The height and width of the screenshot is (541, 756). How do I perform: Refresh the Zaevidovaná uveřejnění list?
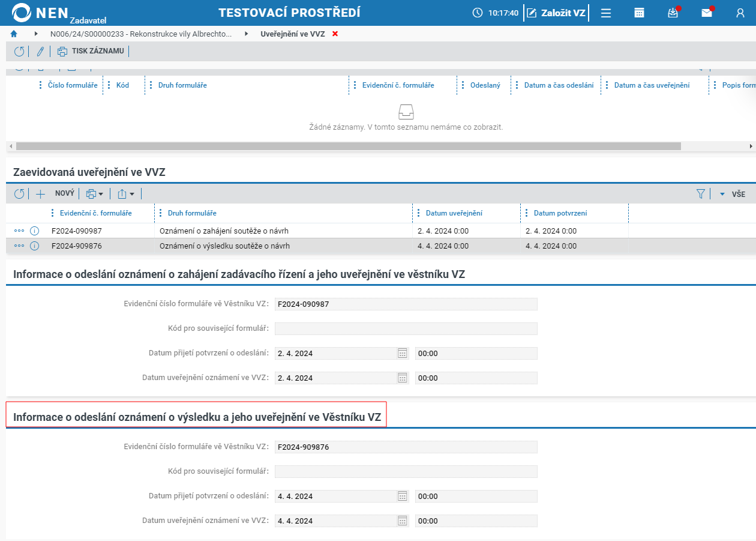tap(19, 194)
